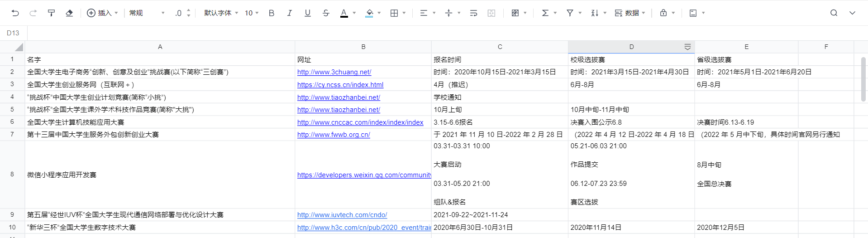The image size is (868, 238).
Task: Click the sum formula icon
Action: pyautogui.click(x=545, y=13)
